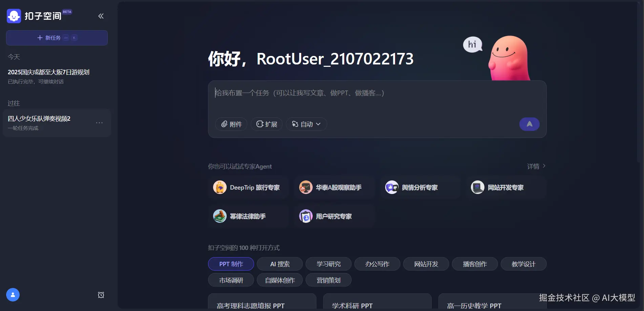Open 高一历史教学 PPT template card
This screenshot has height=311, width=644.
[493, 302]
